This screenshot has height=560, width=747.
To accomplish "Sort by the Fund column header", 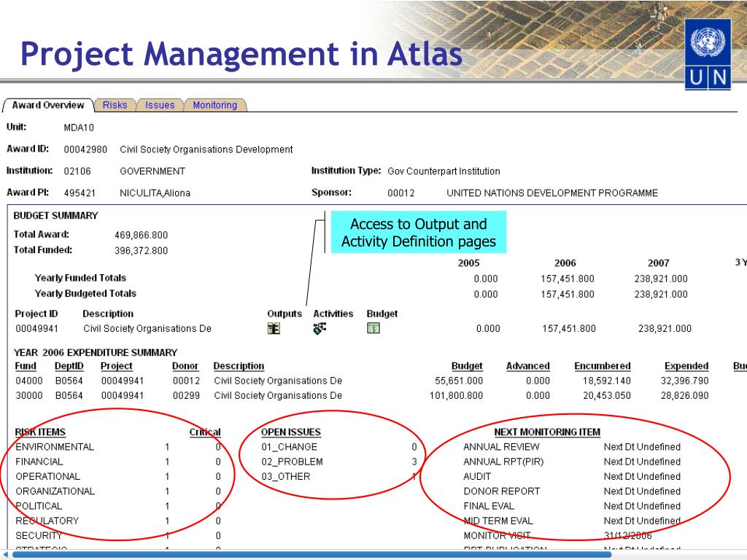I will pyautogui.click(x=26, y=366).
